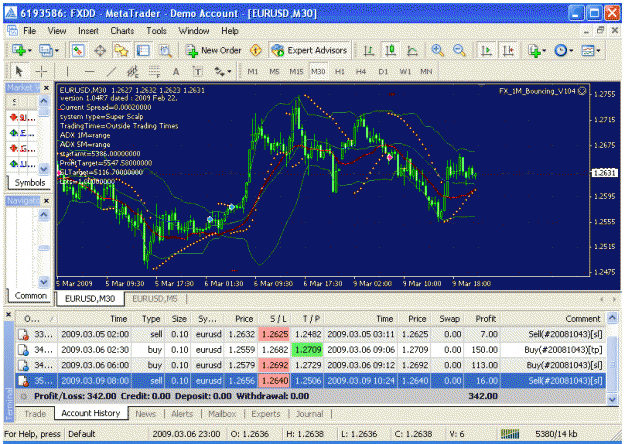Switch timeframe to M15
This screenshot has width=625, height=444.
pos(296,72)
